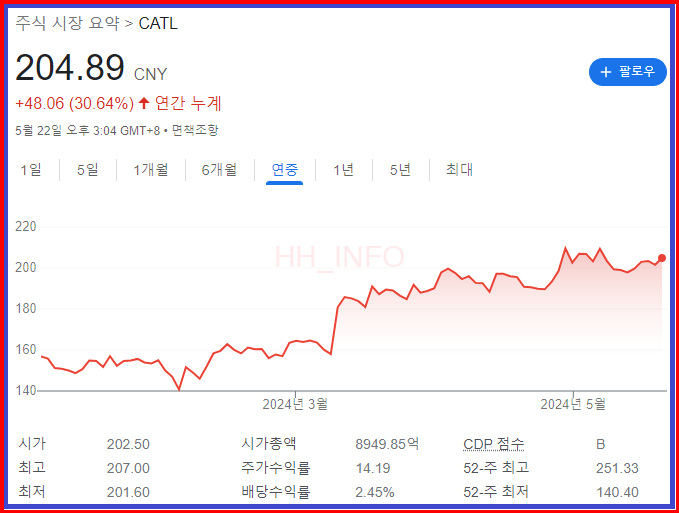Select the 연중 year-to-date tab

pos(285,170)
